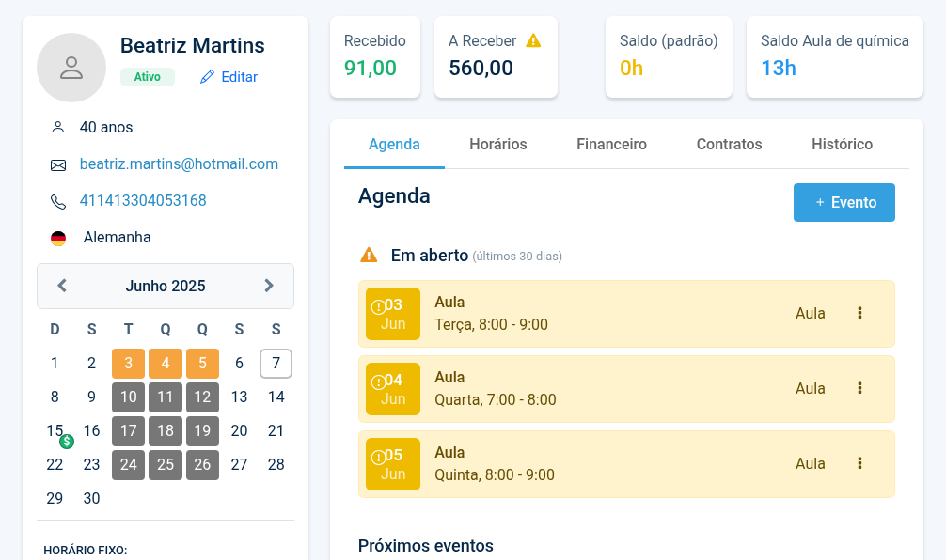Click the Editar profile link
Screen dimensions: 946x560
(x=229, y=77)
